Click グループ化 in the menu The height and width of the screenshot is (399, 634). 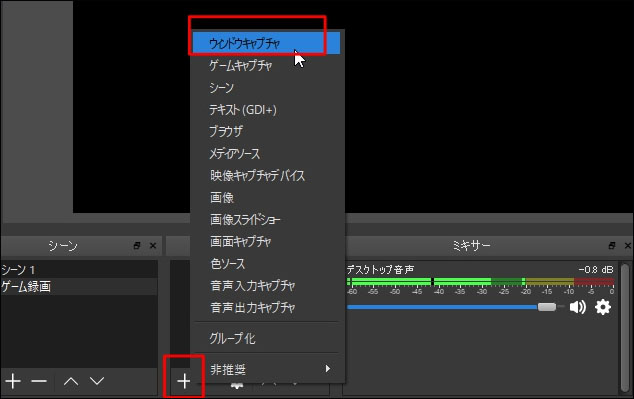tap(266, 338)
